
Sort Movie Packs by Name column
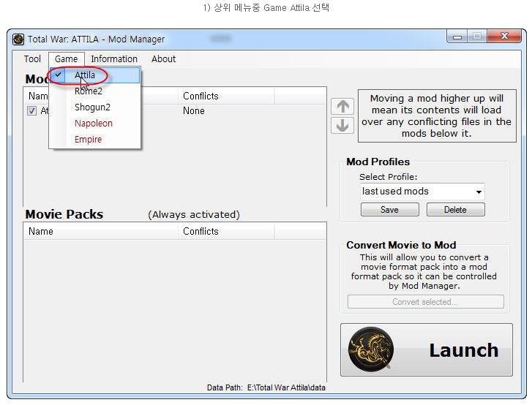point(101,231)
